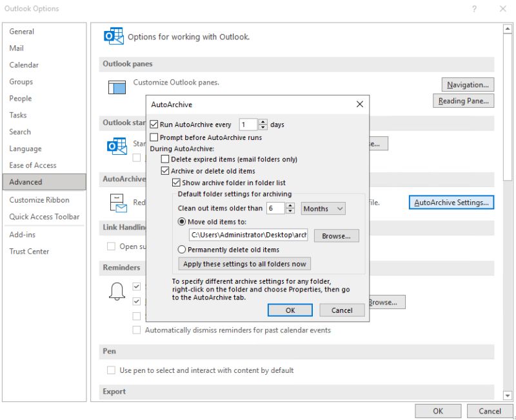Click the Outlook logo icon at top
This screenshot has height=420, width=516.
[x=114, y=36]
